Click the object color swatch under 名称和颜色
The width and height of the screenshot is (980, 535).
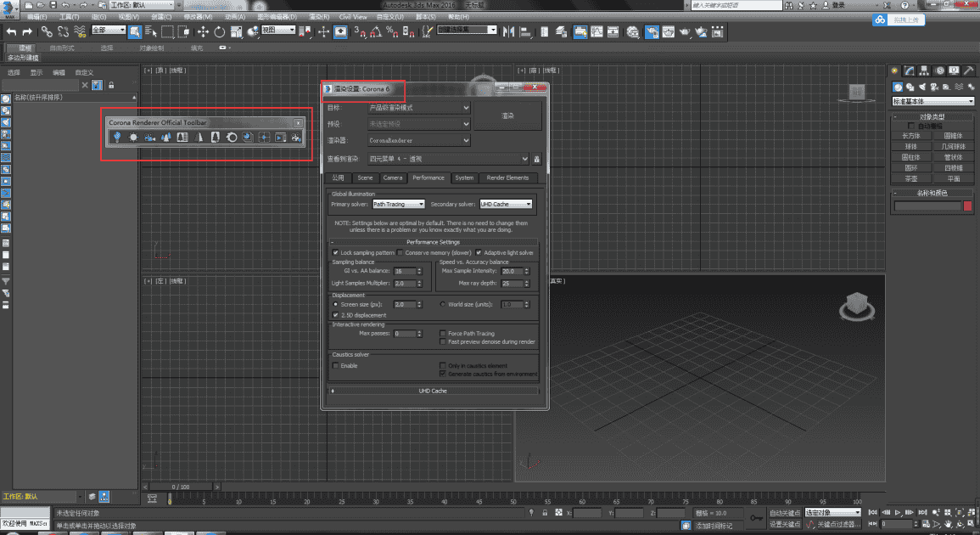(967, 205)
